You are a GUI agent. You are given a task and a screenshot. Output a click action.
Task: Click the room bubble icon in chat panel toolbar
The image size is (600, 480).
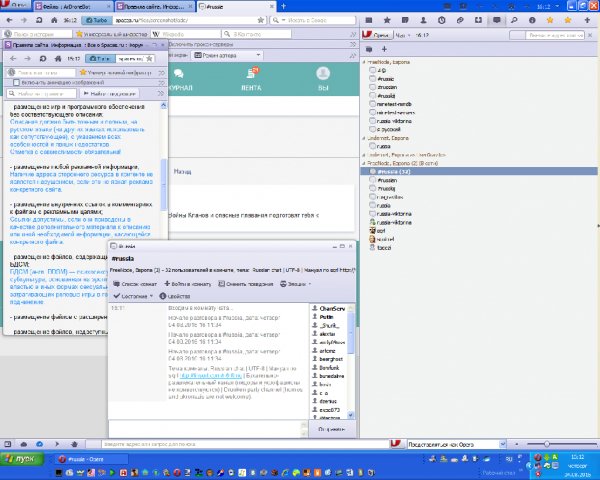pyautogui.click(x=369, y=49)
